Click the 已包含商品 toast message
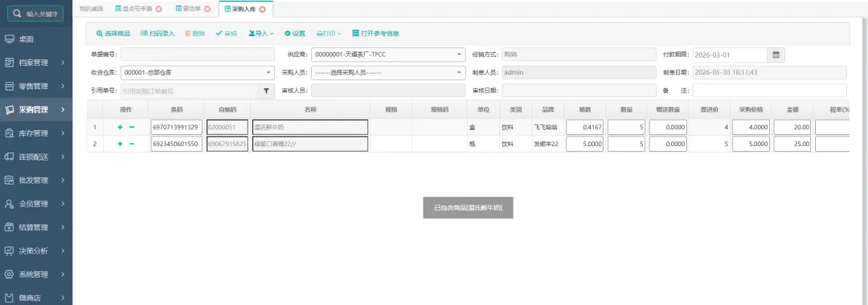Image resolution: width=868 pixels, height=305 pixels. 468,208
